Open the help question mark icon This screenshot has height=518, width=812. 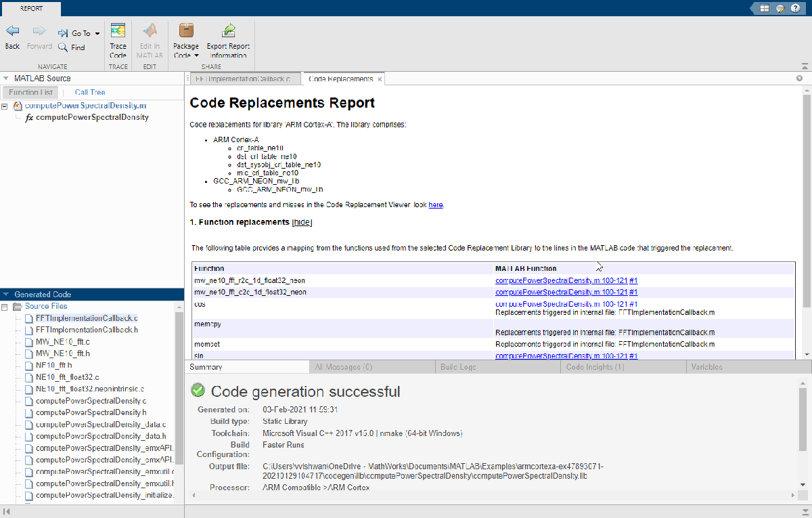coord(796,8)
